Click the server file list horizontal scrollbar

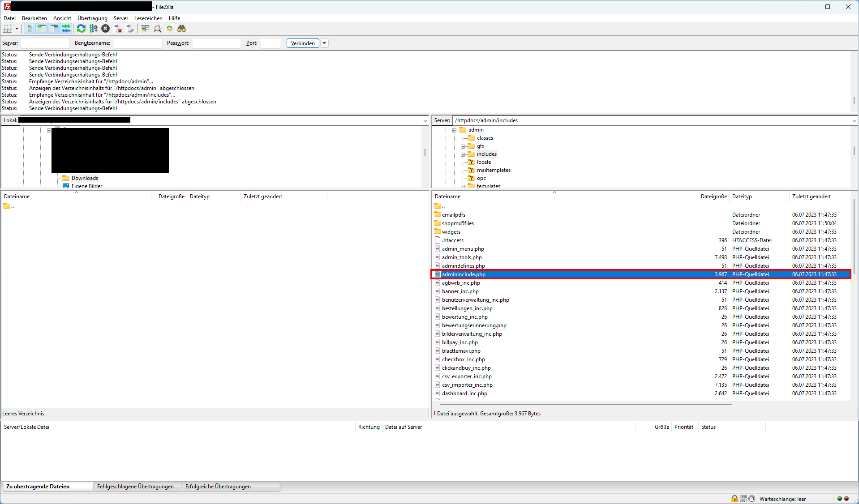[582, 404]
